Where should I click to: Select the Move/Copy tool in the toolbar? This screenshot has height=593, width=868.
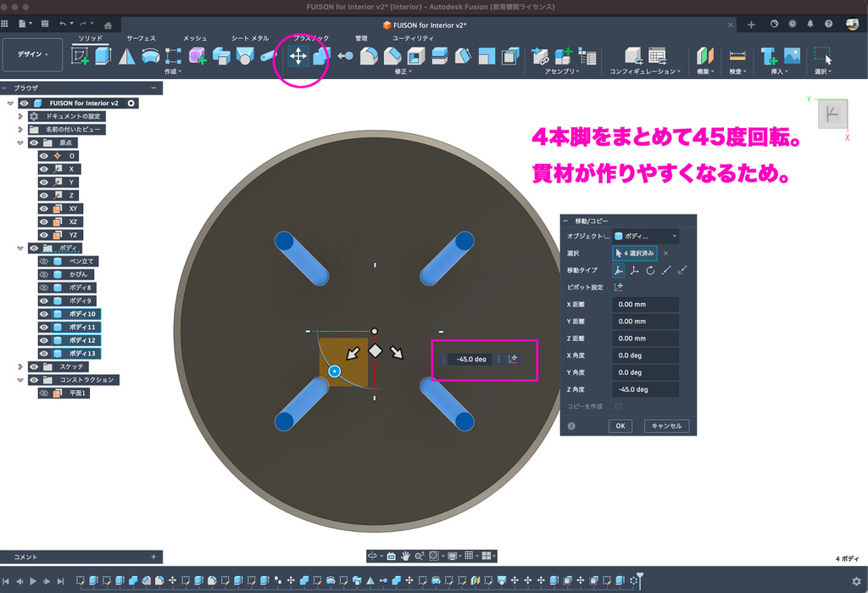click(x=298, y=56)
